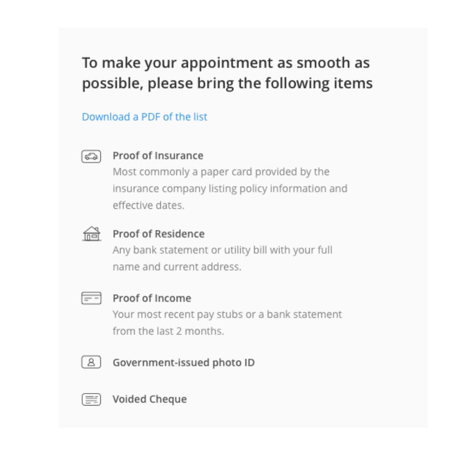The height and width of the screenshot is (472, 476).
Task: Select the Proof of Insurance heading
Action: [158, 156]
